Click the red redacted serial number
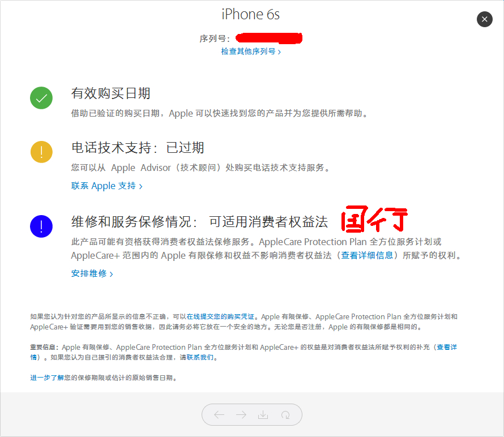This screenshot has height=437, width=504. pyautogui.click(x=269, y=38)
